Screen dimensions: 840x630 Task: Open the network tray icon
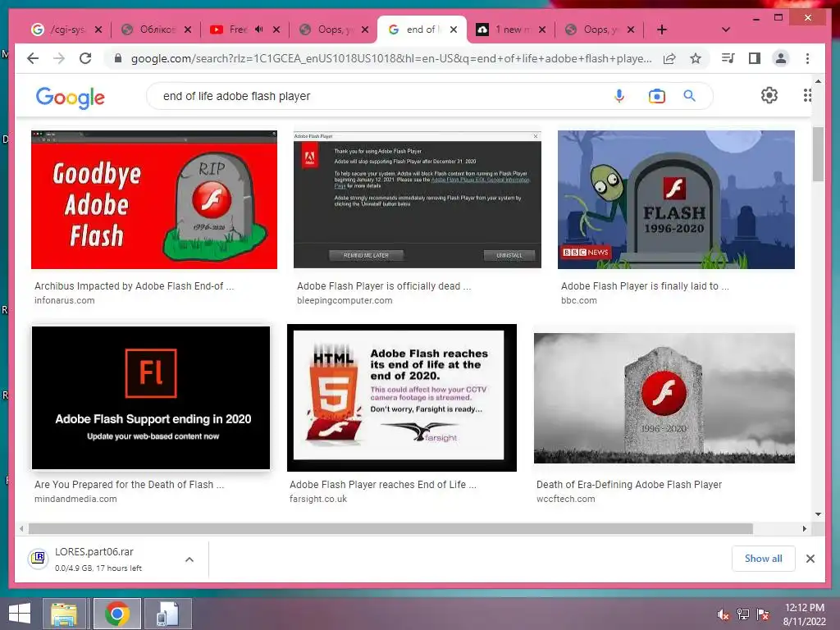(x=743, y=614)
